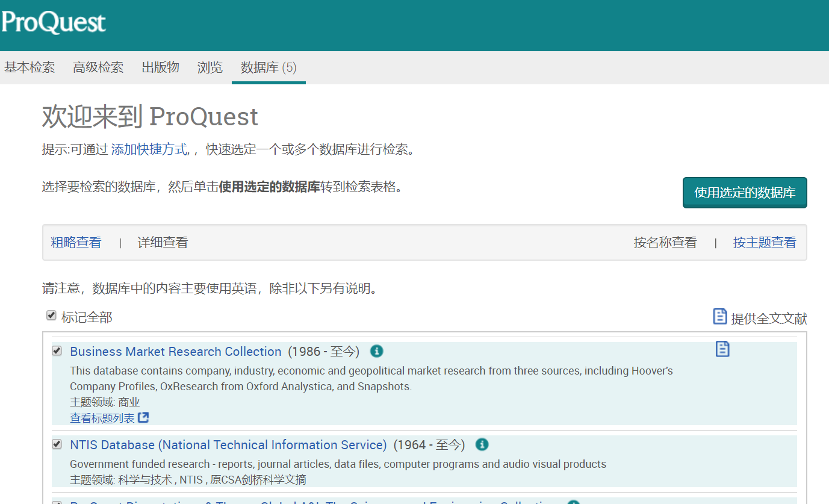Click the ProQuest logo
Image resolution: width=829 pixels, height=504 pixels.
tap(54, 22)
